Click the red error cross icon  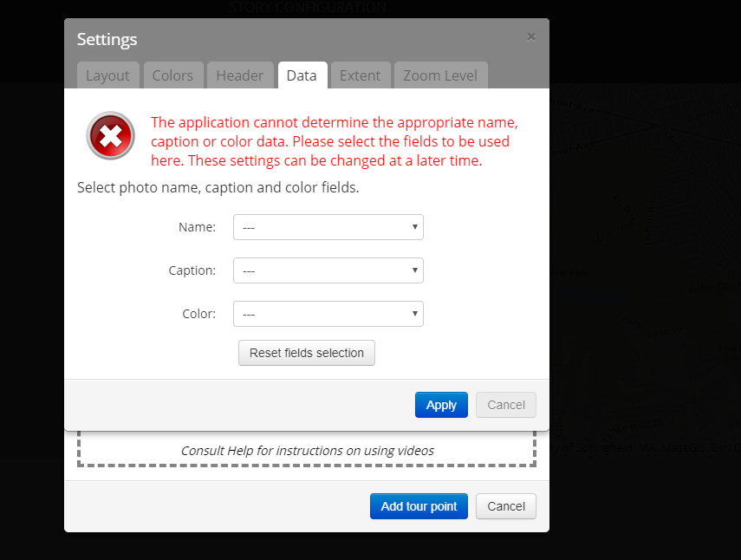[111, 136]
